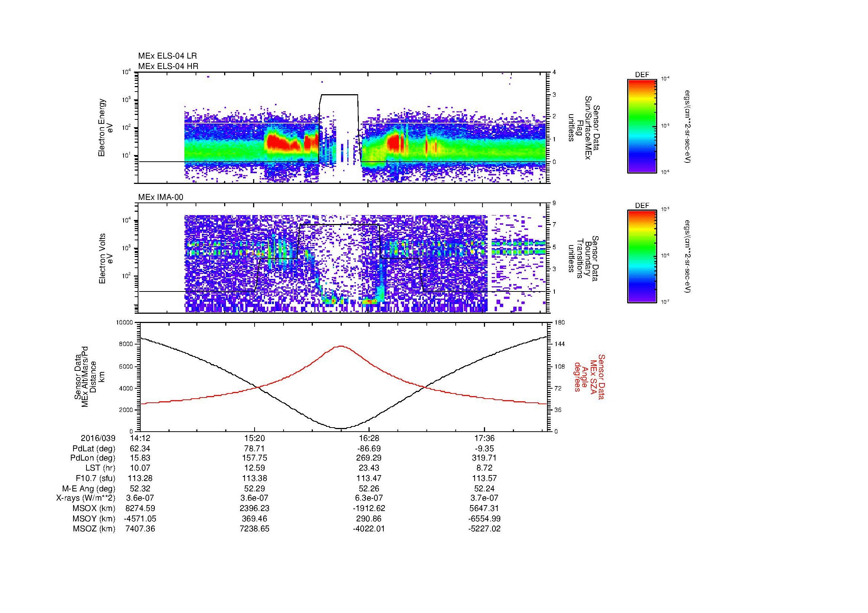The width and height of the screenshot is (868, 613).
Task: Click the top DEF color bar
Action: tap(642, 126)
